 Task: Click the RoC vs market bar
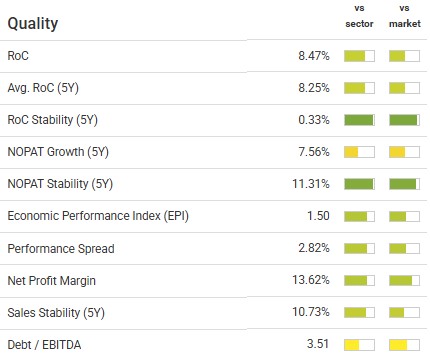point(404,56)
